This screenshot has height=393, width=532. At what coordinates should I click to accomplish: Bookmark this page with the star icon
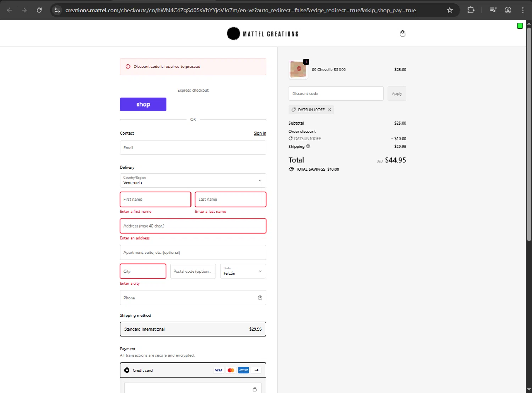pos(450,10)
